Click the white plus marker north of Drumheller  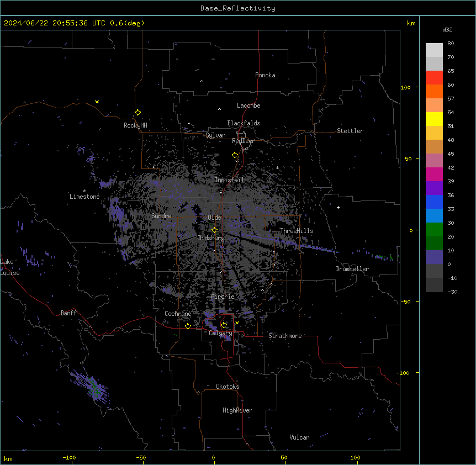(x=338, y=207)
